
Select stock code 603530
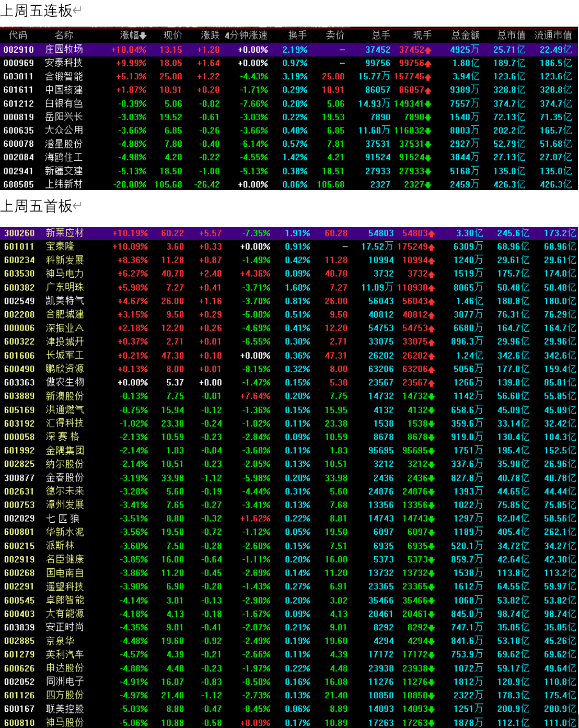pyautogui.click(x=19, y=274)
